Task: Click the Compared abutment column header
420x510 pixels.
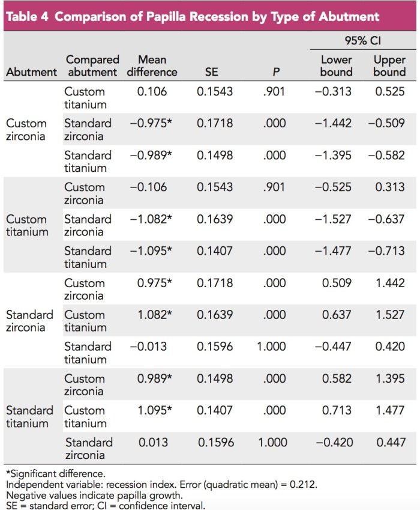Action: pyautogui.click(x=92, y=65)
